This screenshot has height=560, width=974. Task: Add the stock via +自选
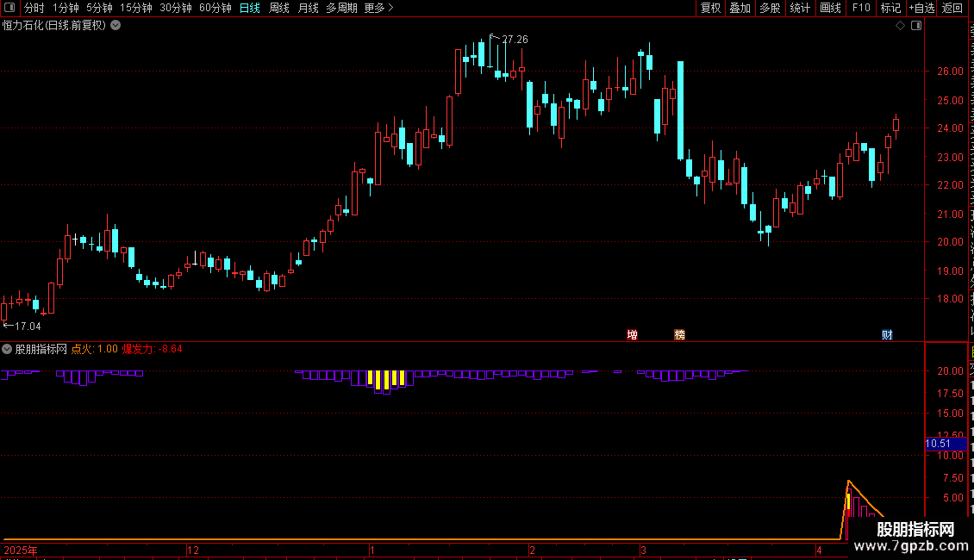tap(921, 8)
